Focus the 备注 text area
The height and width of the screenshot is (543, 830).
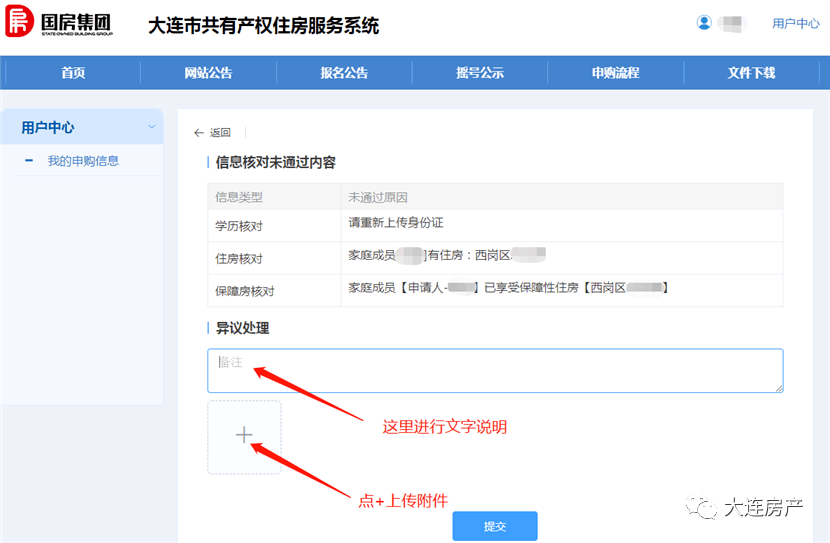click(495, 370)
